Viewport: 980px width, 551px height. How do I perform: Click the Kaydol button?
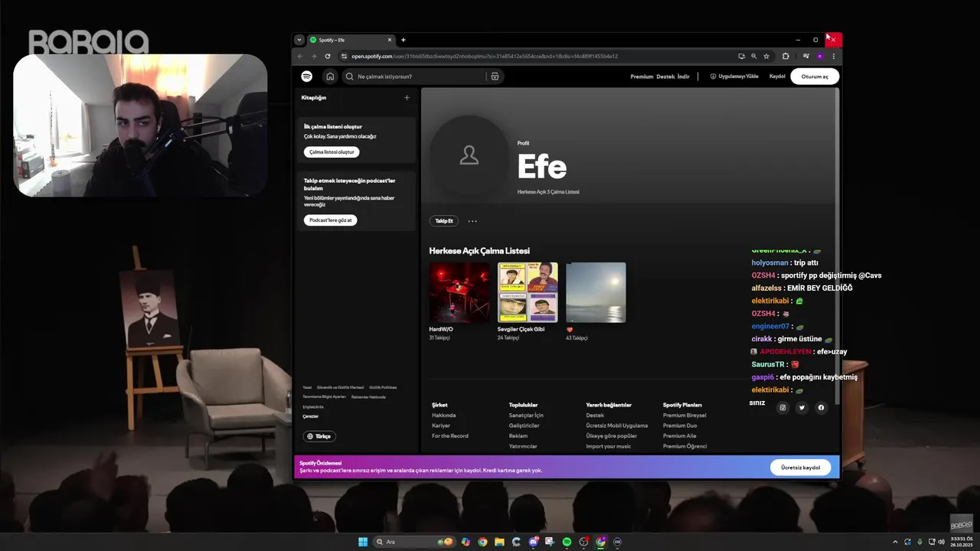pos(777,77)
